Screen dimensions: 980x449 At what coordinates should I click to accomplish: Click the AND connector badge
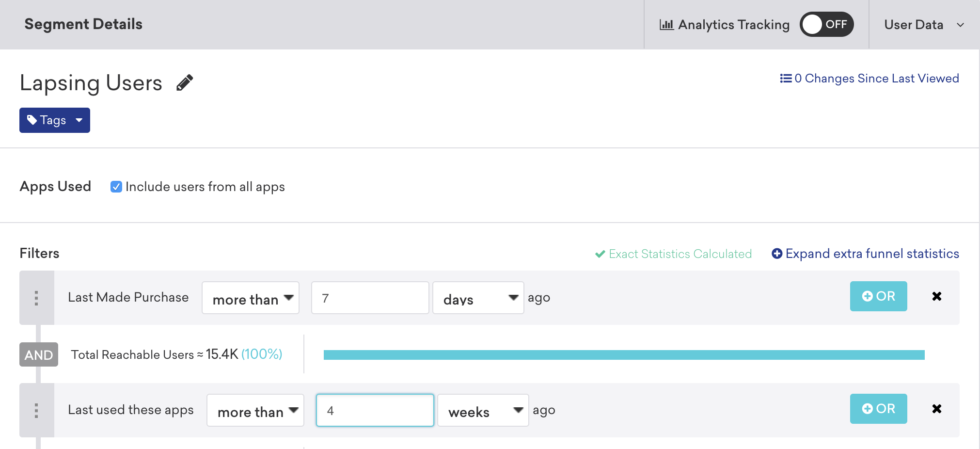pyautogui.click(x=39, y=354)
